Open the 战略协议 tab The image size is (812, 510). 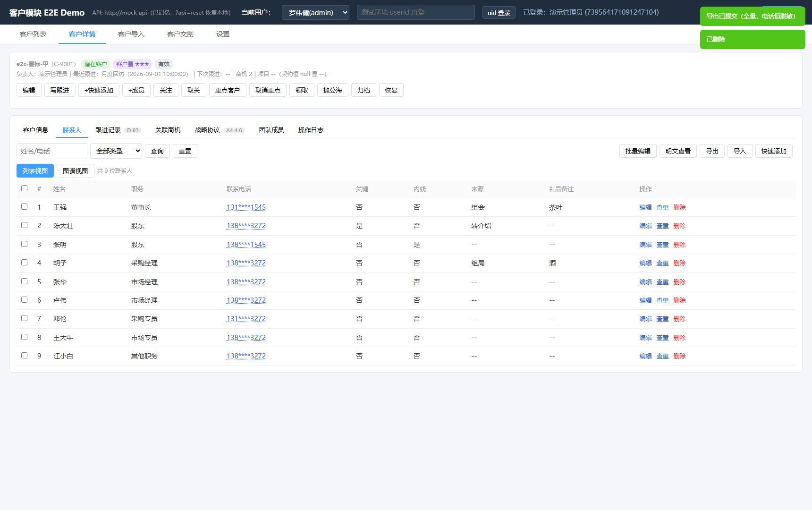tap(207, 130)
